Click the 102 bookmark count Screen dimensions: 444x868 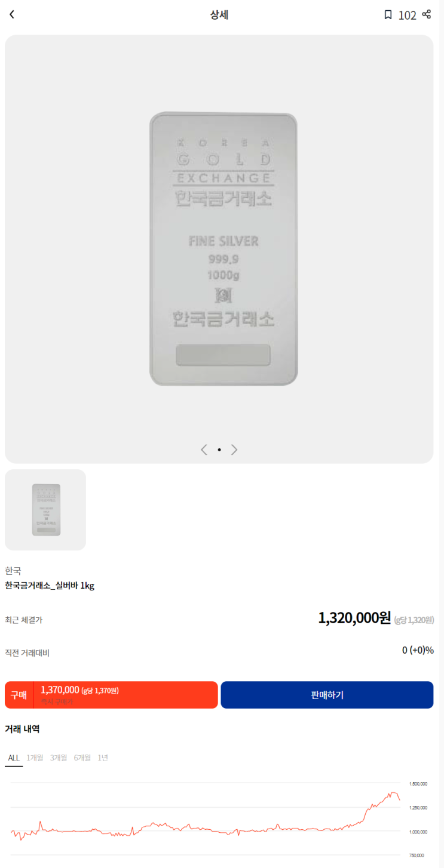pyautogui.click(x=407, y=16)
